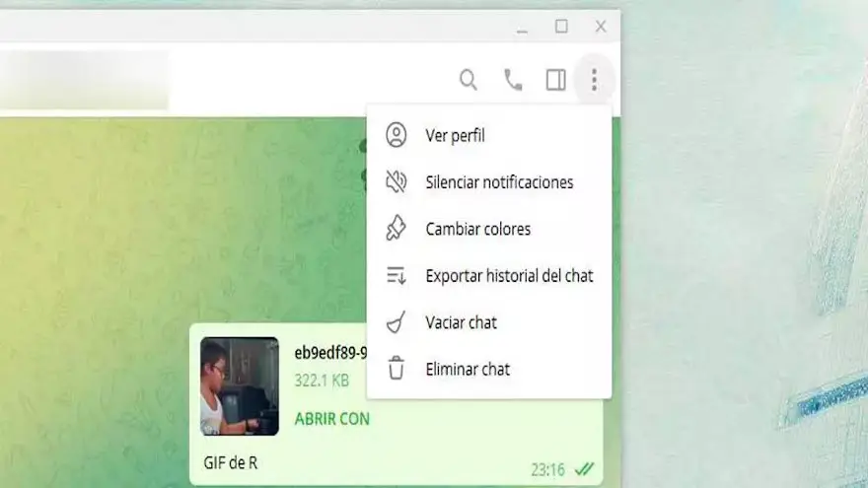Viewport: 868px width, 488px height.
Task: Click the double check read receipt
Action: pyautogui.click(x=585, y=469)
